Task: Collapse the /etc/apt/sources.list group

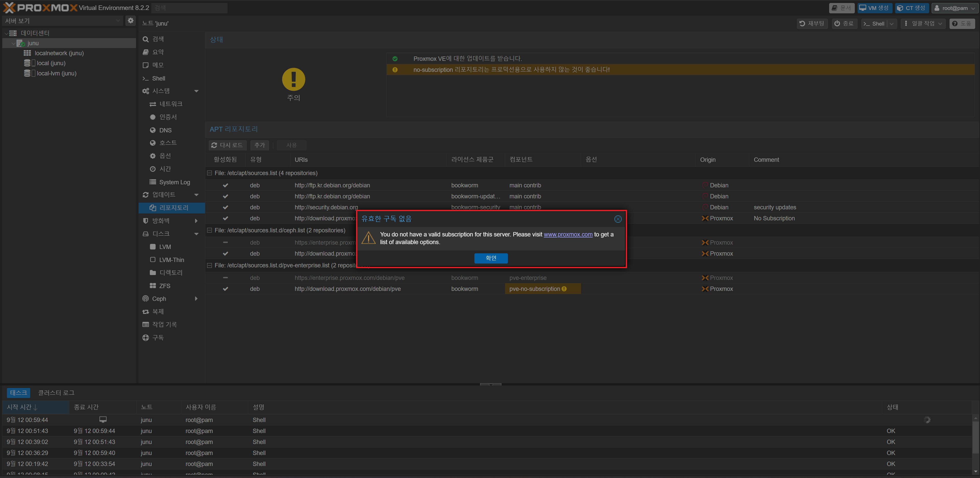Action: [209, 173]
